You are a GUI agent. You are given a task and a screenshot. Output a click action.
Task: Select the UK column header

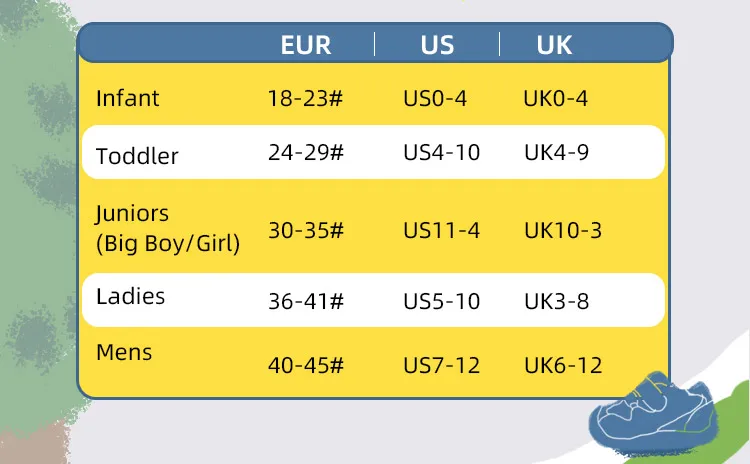pyautogui.click(x=554, y=45)
